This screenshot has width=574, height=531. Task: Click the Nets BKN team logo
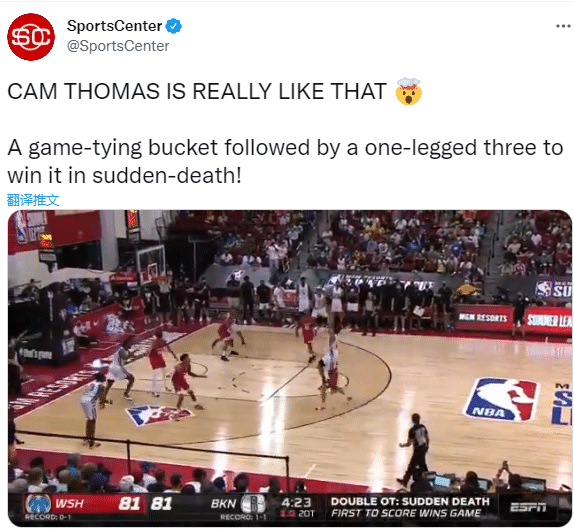pos(253,504)
